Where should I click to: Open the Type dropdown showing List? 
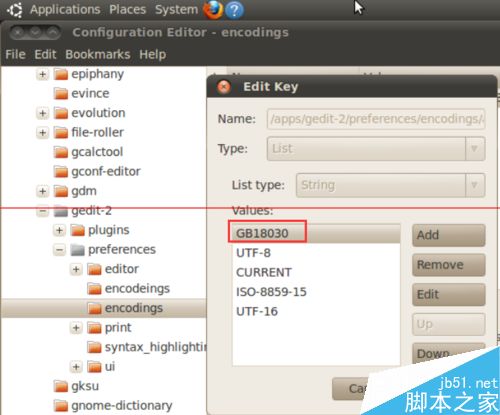click(x=376, y=149)
